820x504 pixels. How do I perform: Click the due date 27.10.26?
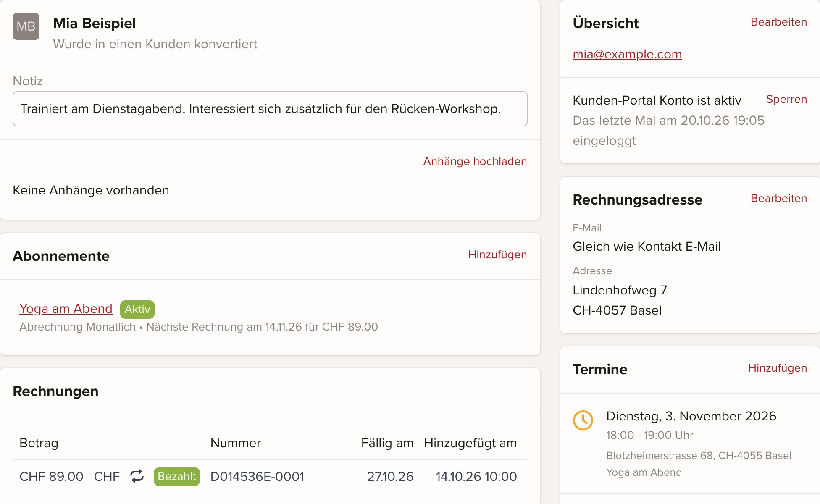390,476
